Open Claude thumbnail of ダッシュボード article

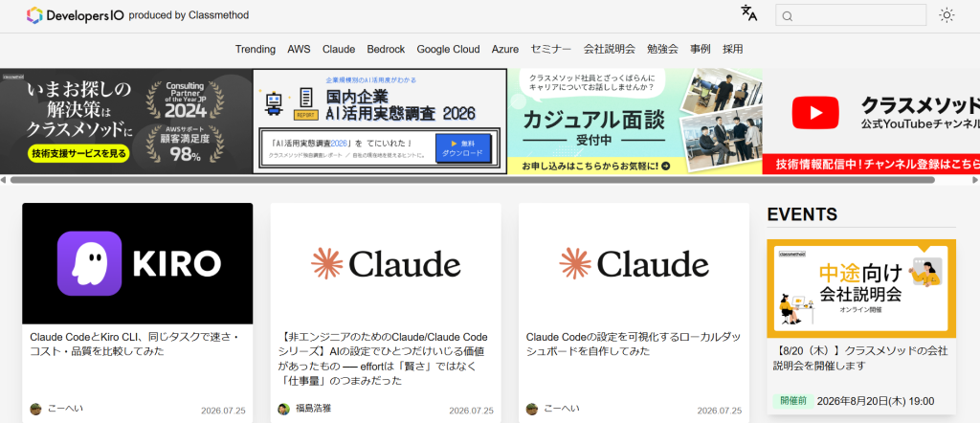tap(634, 263)
